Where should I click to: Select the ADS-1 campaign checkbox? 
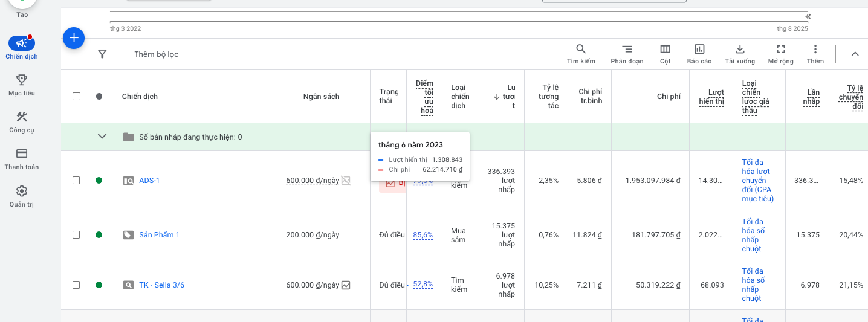76,180
